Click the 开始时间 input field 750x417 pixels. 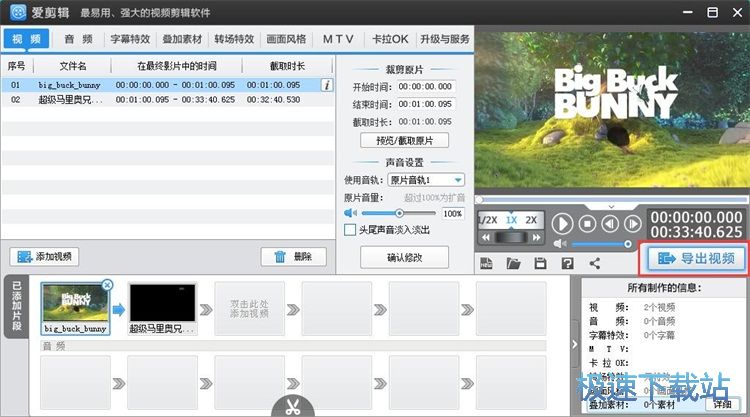[425, 87]
